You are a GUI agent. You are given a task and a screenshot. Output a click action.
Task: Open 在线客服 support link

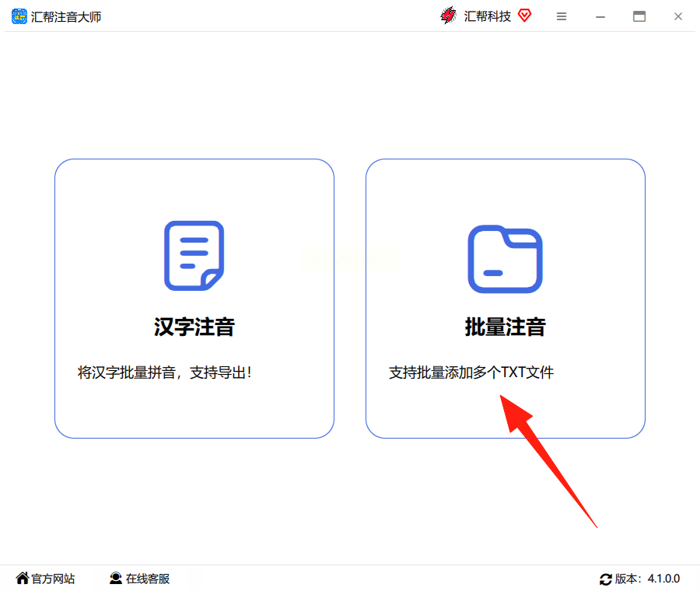(148, 579)
